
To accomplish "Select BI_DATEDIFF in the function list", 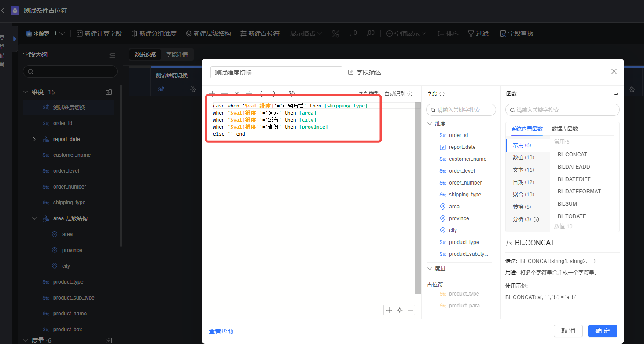I will [574, 179].
